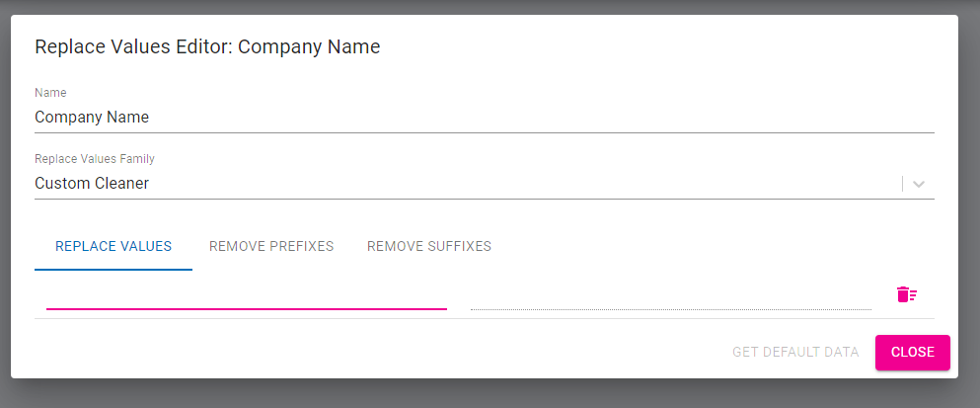
Task: Switch to the Replace Values tab
Action: pos(113,246)
